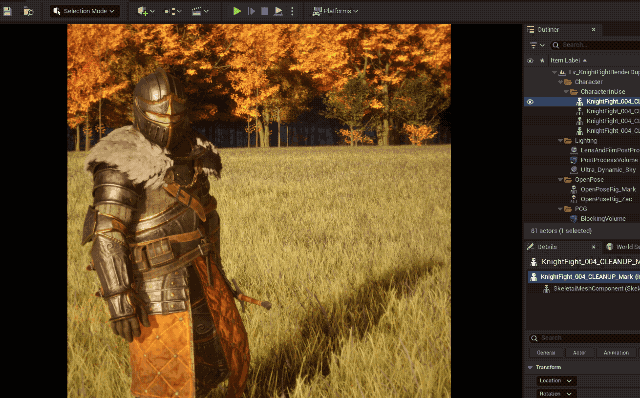Open the Cinematics clapperboard menu

200,11
